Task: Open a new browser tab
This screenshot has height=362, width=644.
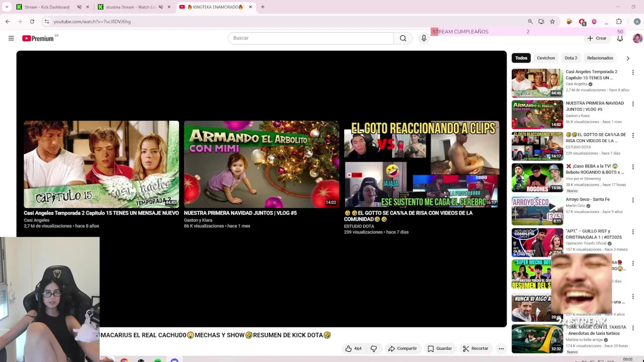Action: coord(263,7)
